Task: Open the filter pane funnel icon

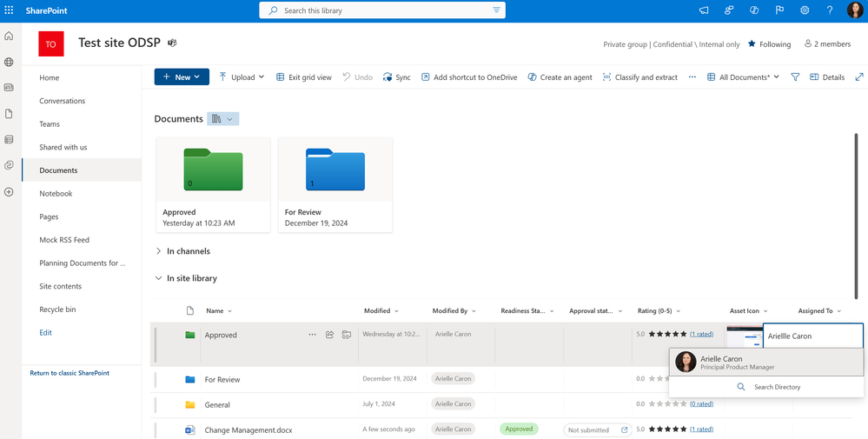Action: 795,77
